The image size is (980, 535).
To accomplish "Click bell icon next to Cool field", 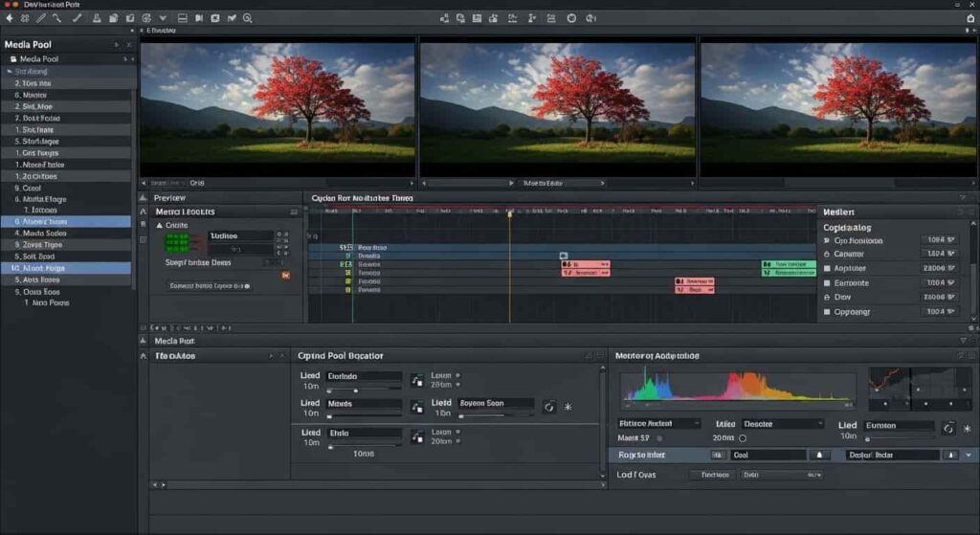I will pos(819,455).
